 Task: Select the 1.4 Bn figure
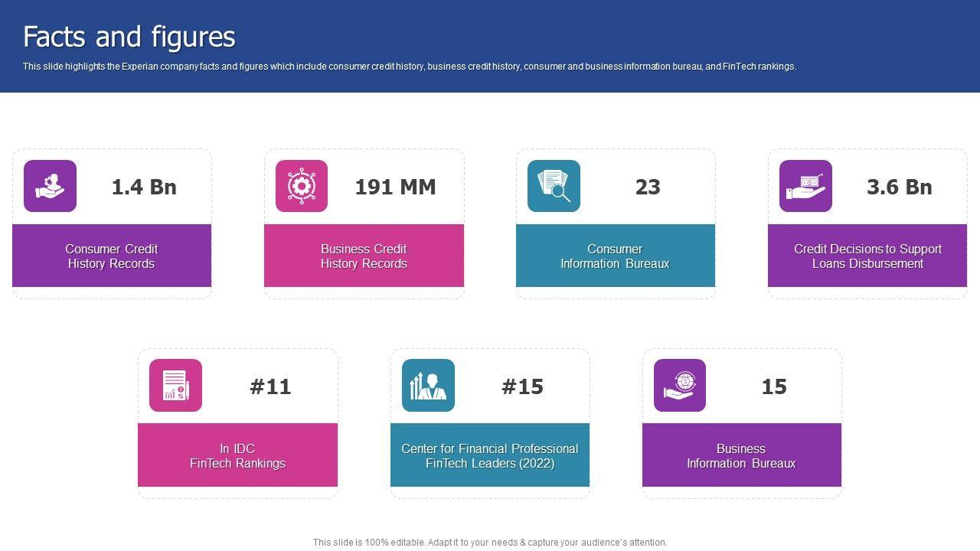pyautogui.click(x=144, y=187)
